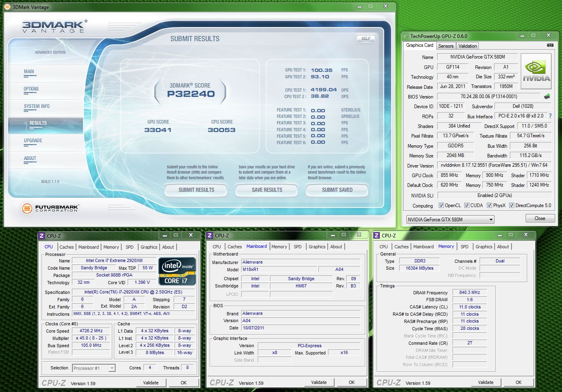Click the GPU name field in GPU-Z
562x392 pixels.
477,57
